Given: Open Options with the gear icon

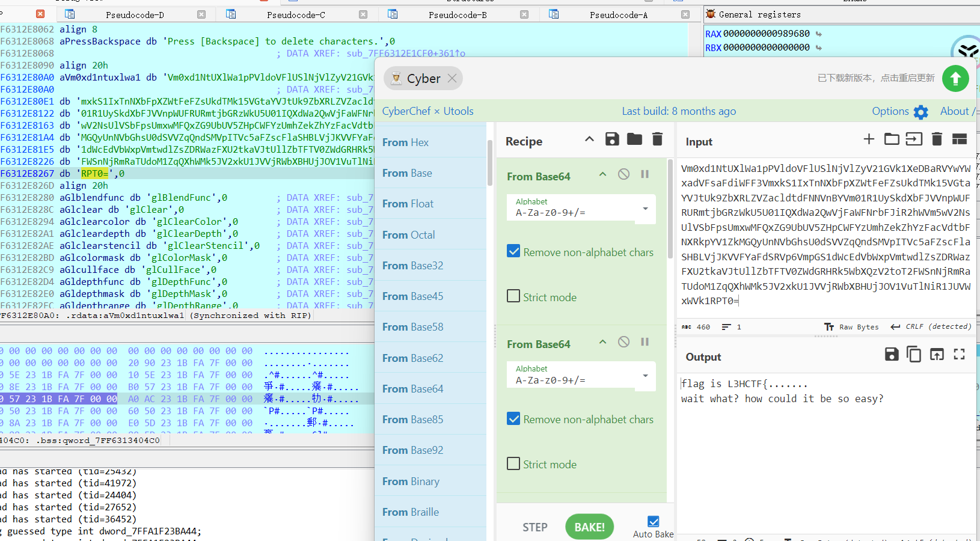Looking at the screenshot, I should tap(920, 112).
